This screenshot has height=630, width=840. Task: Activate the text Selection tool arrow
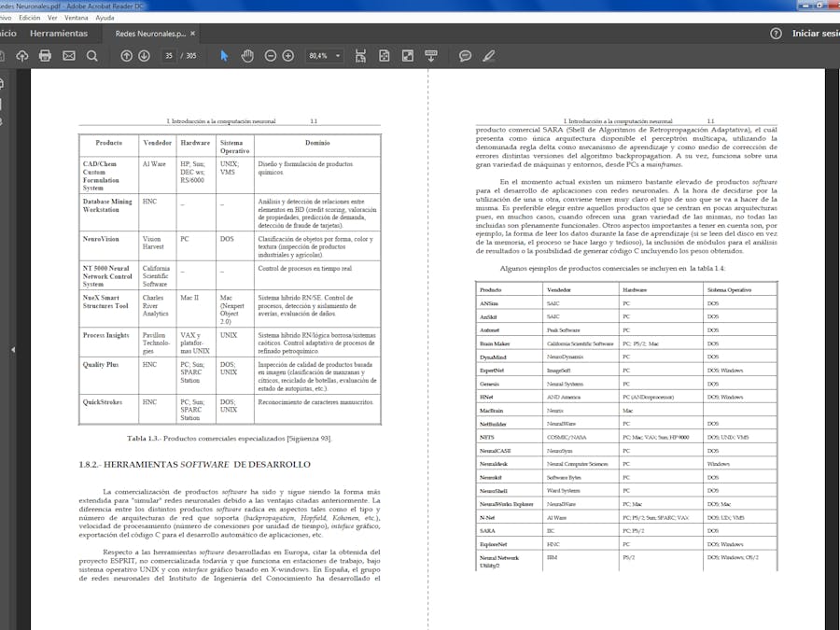coord(222,55)
